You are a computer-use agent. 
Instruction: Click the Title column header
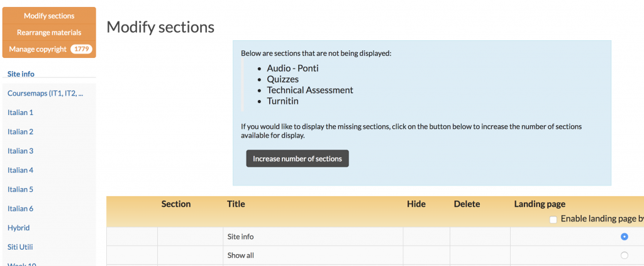point(236,204)
